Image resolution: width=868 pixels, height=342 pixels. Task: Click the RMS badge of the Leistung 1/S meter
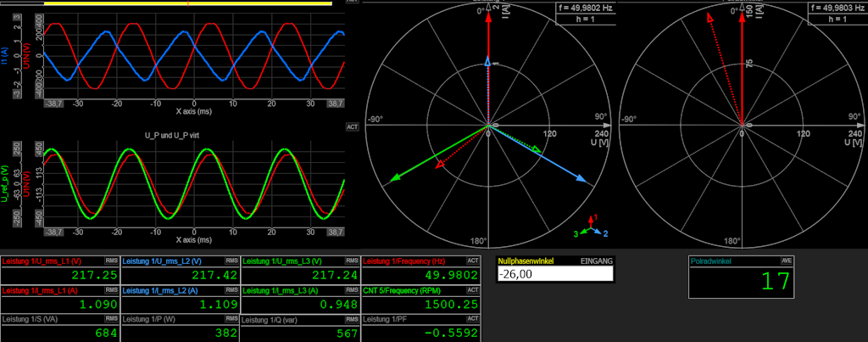[x=112, y=319]
